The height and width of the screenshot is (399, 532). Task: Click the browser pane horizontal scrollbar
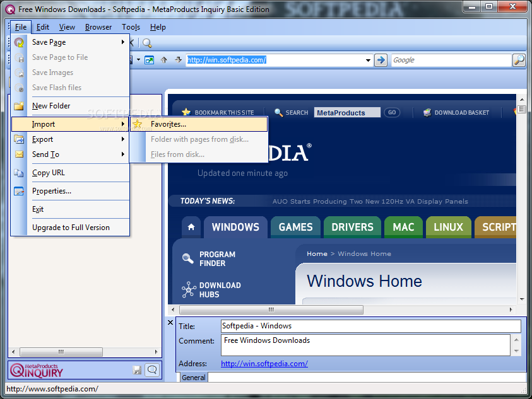point(271,309)
